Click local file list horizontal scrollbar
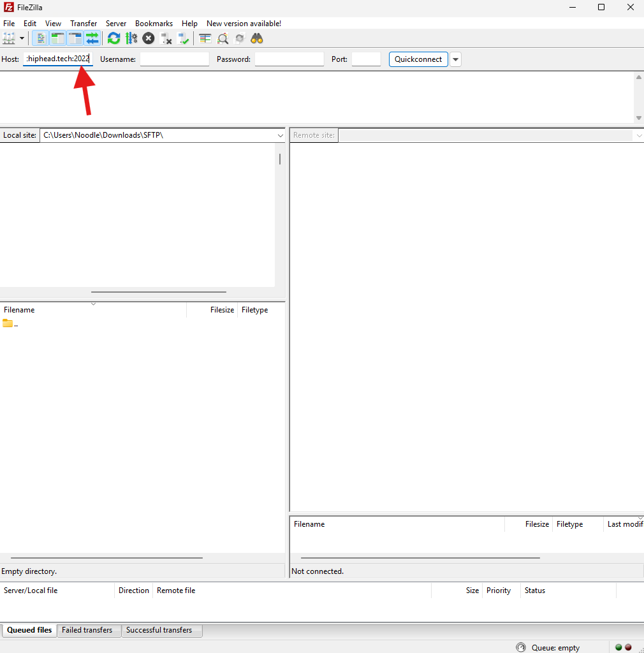This screenshot has height=653, width=644. point(106,557)
